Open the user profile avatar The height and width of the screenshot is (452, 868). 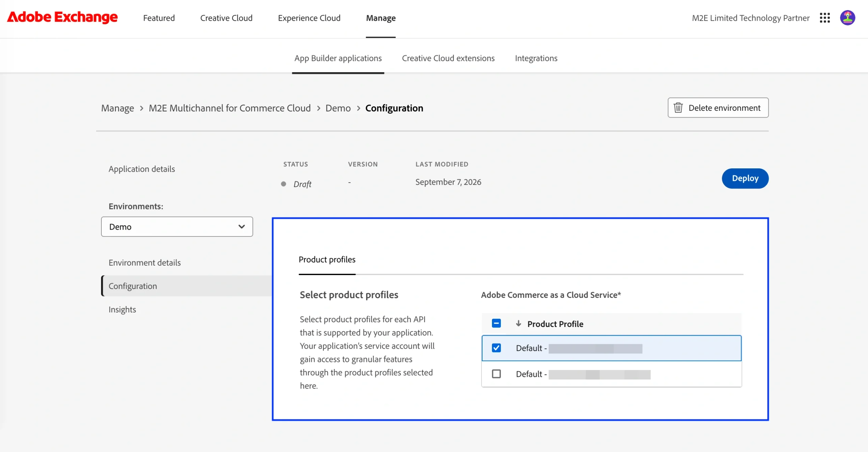pos(847,18)
